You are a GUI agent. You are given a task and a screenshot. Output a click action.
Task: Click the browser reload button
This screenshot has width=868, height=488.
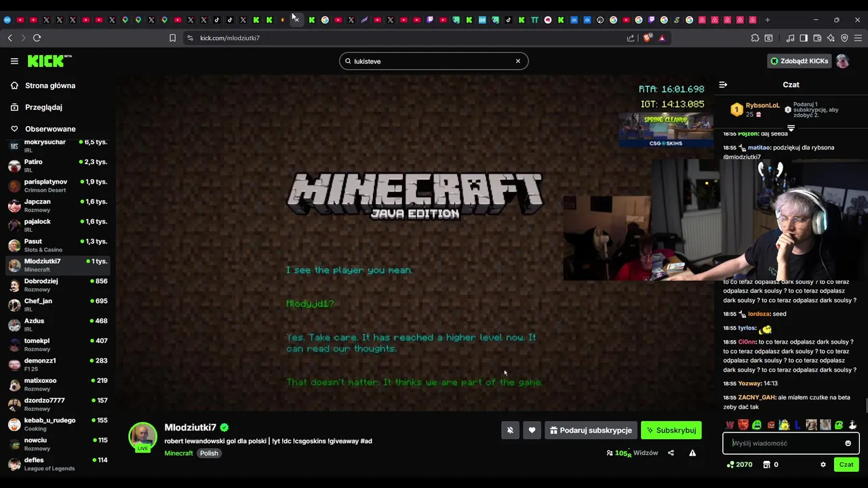click(37, 38)
